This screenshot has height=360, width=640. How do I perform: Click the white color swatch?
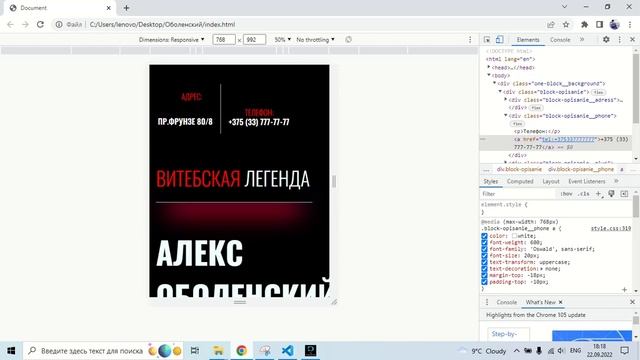coord(515,236)
